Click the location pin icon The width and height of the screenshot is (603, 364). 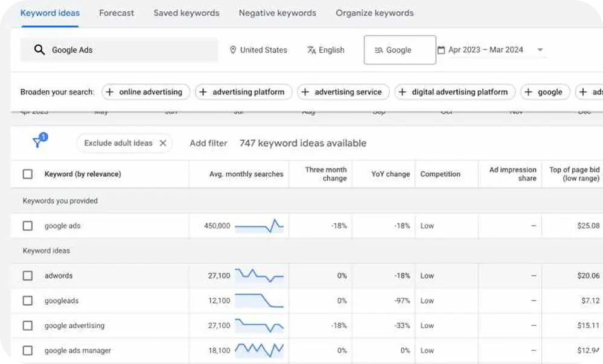click(232, 50)
